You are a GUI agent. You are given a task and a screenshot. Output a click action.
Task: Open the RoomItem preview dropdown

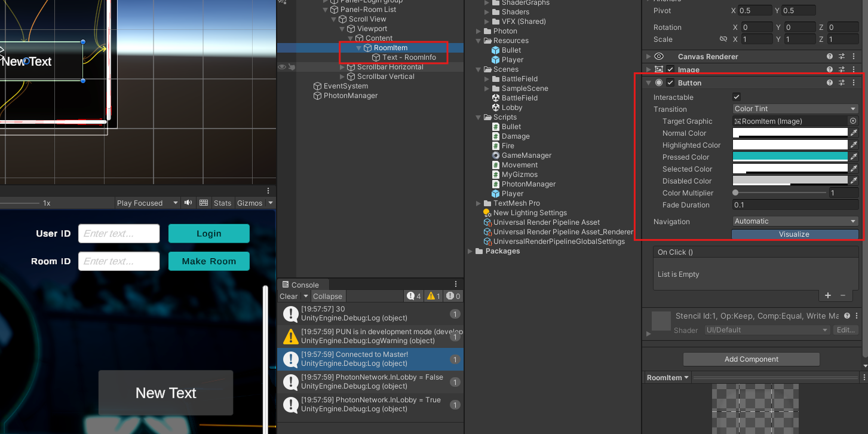668,378
